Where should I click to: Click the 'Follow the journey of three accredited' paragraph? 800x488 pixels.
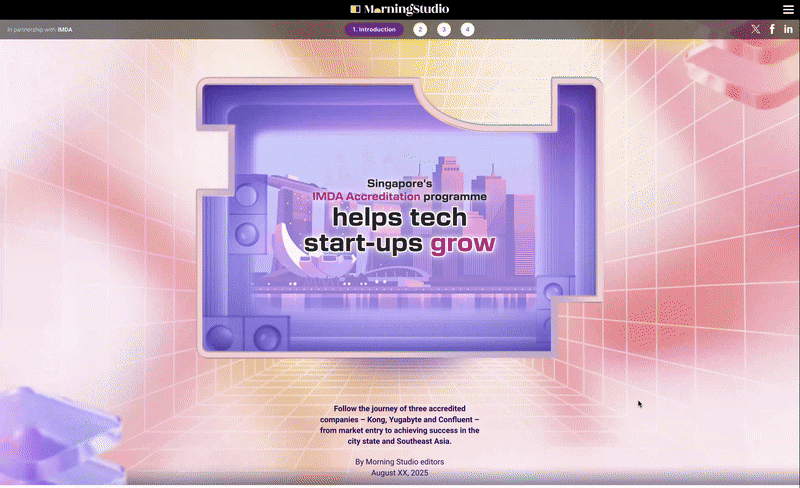[399, 425]
